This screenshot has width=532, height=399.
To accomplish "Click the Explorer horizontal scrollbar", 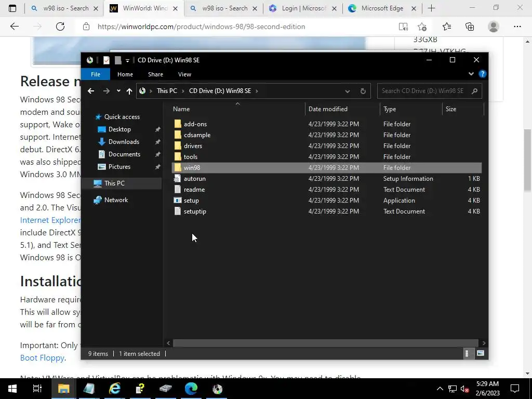I will coord(325,343).
